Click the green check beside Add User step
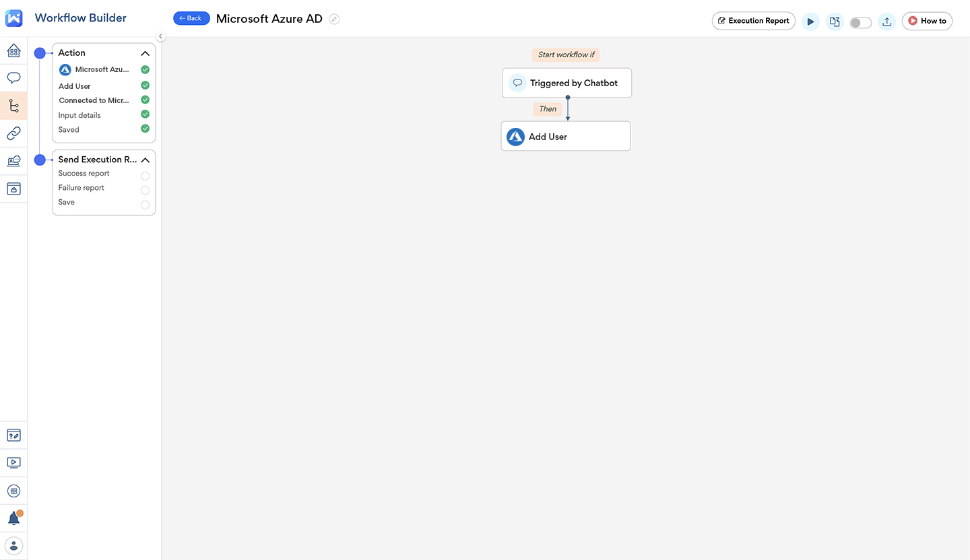 [145, 85]
